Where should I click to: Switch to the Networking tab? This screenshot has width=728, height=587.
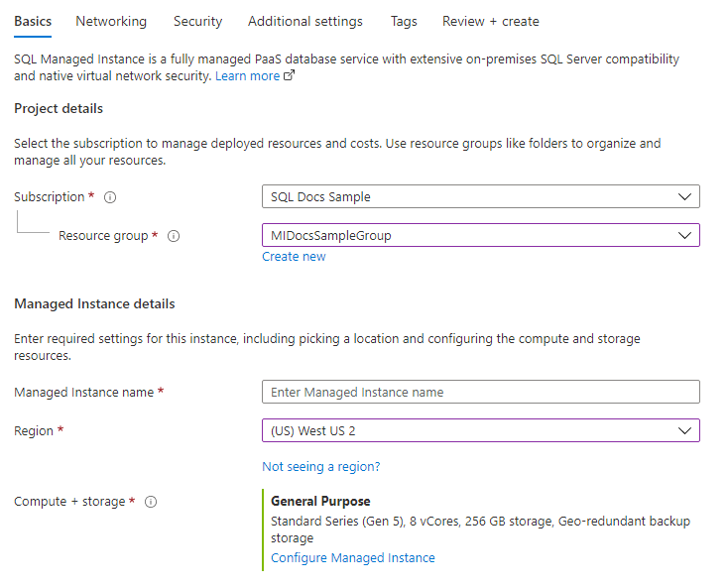tap(111, 21)
